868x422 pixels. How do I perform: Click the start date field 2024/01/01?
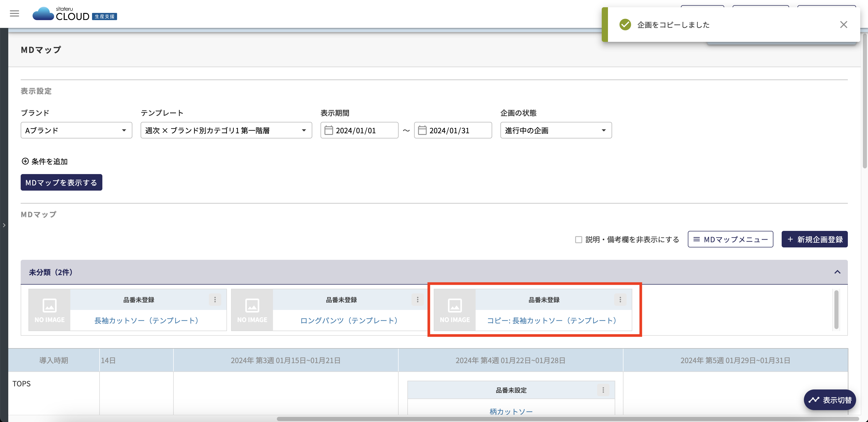click(x=359, y=130)
